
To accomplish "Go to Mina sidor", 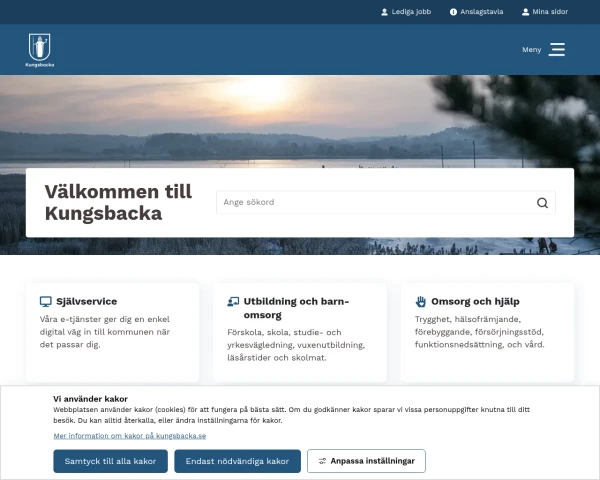I will pos(550,12).
